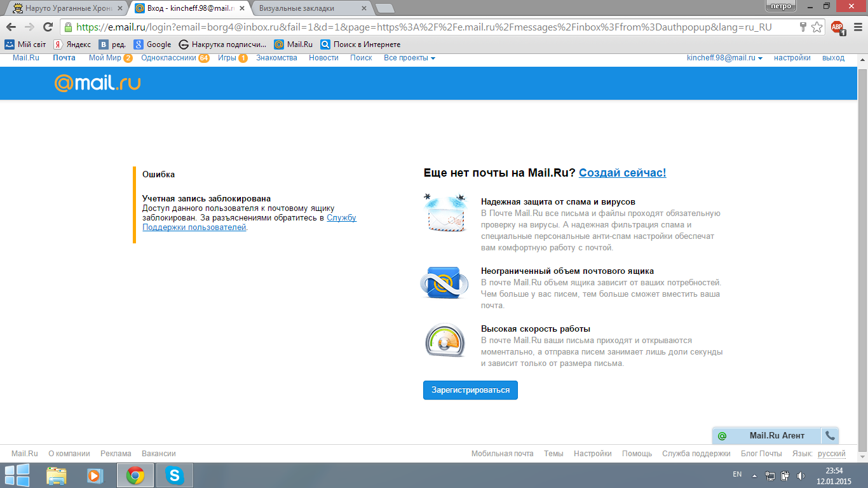Open Мой Мир in the top navigation
Screen dimensions: 868x488
pyautogui.click(x=105, y=58)
